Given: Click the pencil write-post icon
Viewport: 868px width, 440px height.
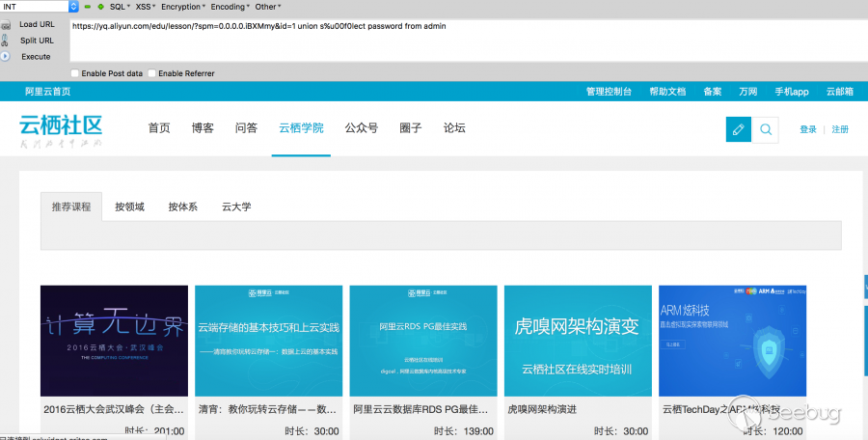Looking at the screenshot, I should tap(738, 129).
